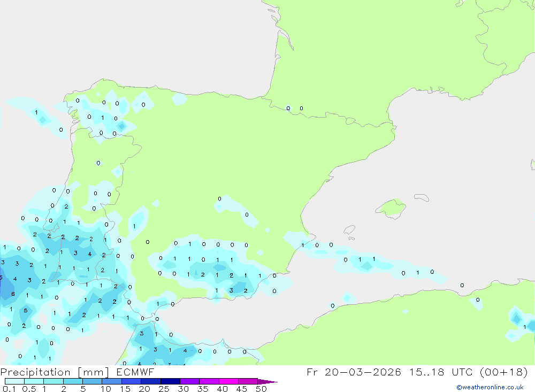The image size is (535, 392).
Task: Open the weatheronline.co.uk copyright link
Action: click(490, 387)
